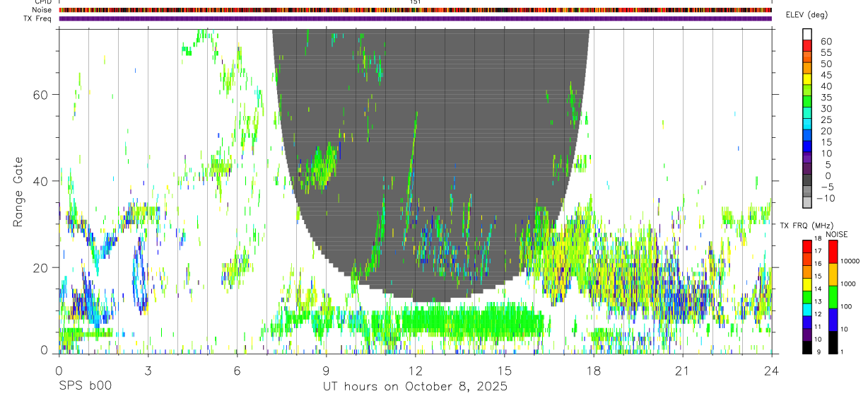Click the yellow segment of TX FRQ color bar
The width and height of the screenshot is (868, 401).
tap(807, 284)
